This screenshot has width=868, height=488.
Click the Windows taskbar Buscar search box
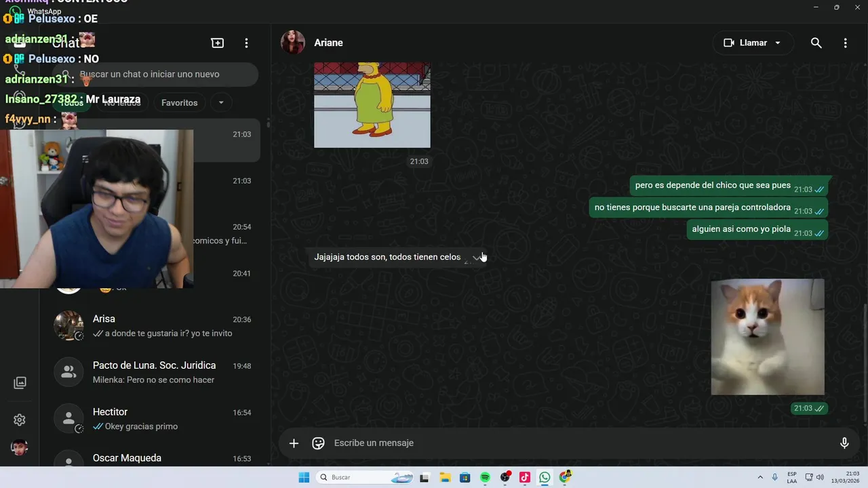(366, 477)
